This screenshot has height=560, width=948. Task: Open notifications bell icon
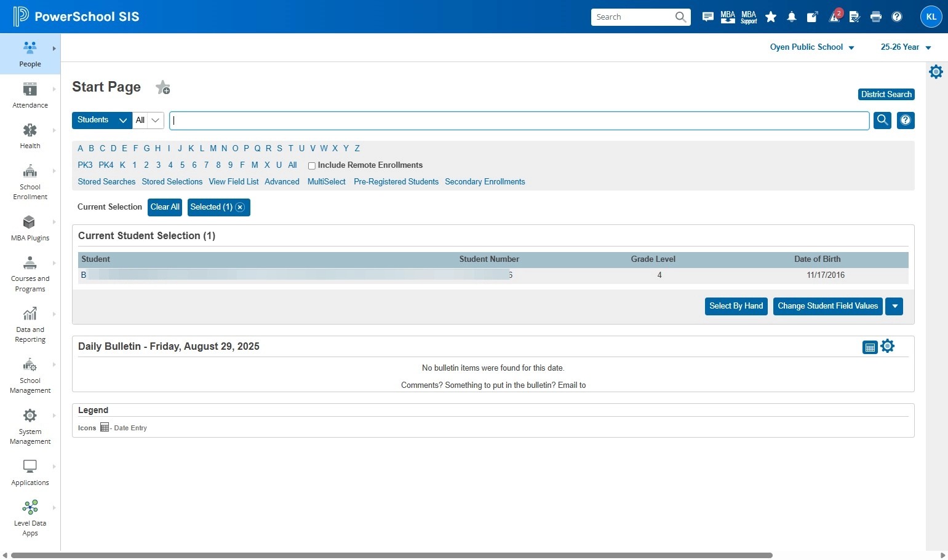pyautogui.click(x=792, y=17)
